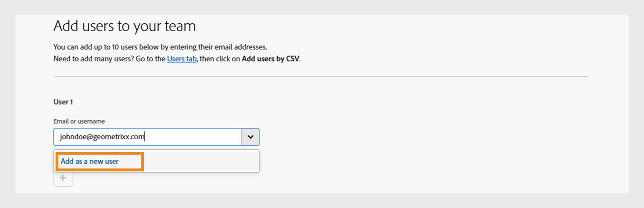Click empty space after the typed email
Image resolution: width=644 pixels, height=208 pixels.
[193, 137]
